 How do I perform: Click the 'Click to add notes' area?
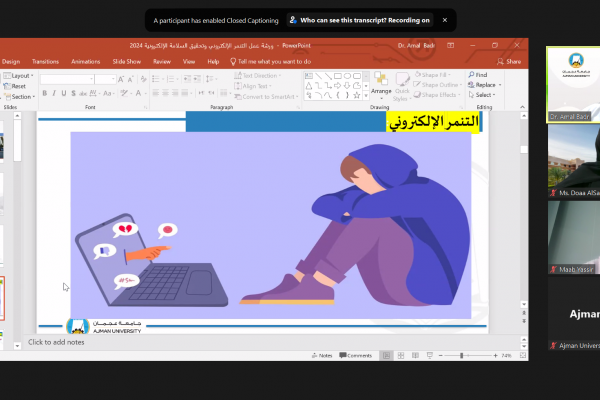[56, 342]
